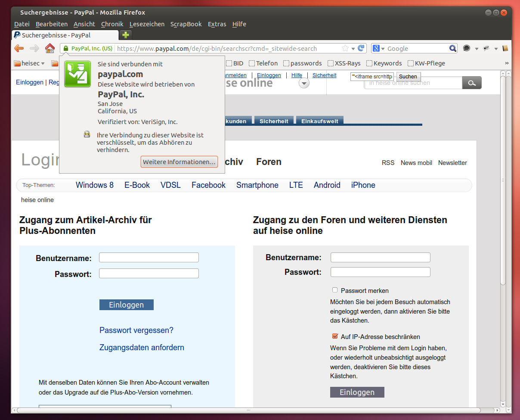Screen dimensions: 520x420
Task: Click the grey Einloggen button in forum form
Action: point(357,392)
